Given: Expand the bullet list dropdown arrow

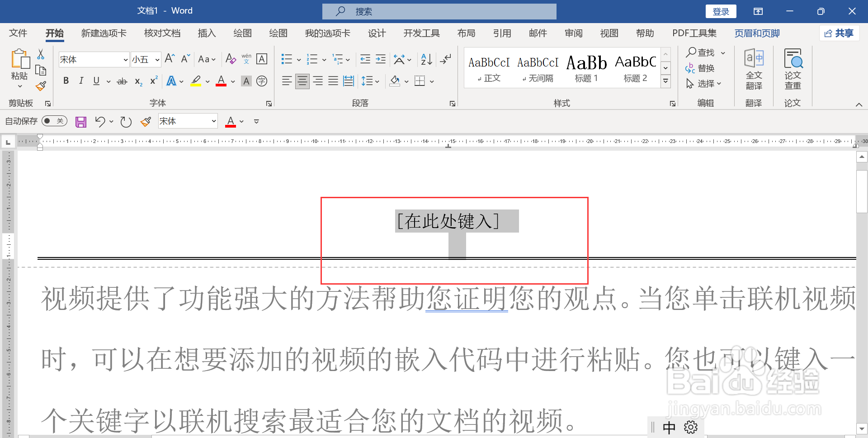Looking at the screenshot, I should click(299, 59).
